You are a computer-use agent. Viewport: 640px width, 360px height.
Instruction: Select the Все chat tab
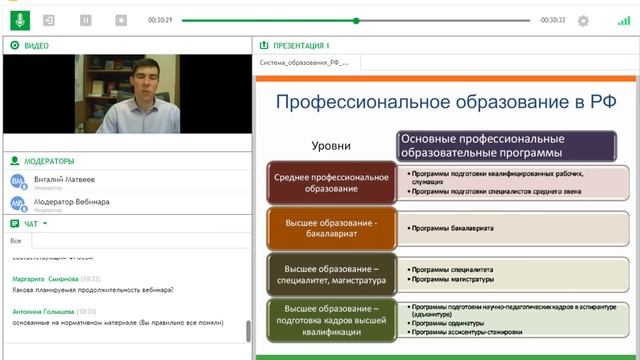click(16, 241)
